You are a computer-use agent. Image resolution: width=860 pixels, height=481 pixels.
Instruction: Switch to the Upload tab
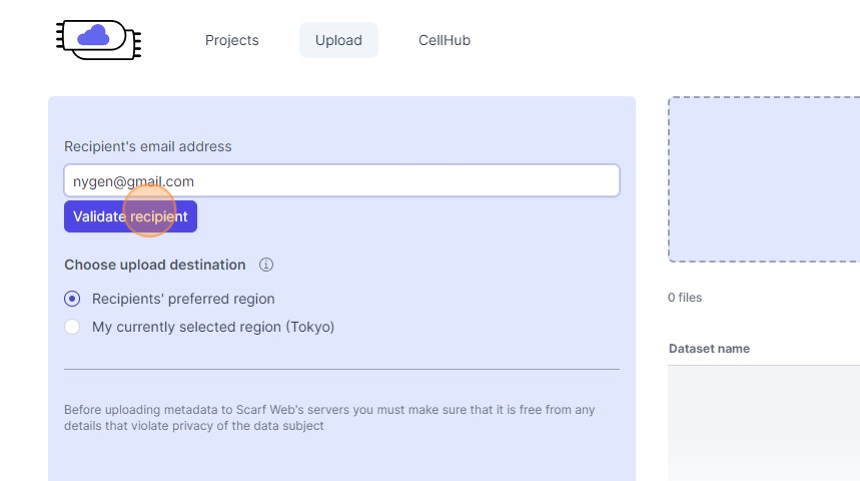pos(338,41)
